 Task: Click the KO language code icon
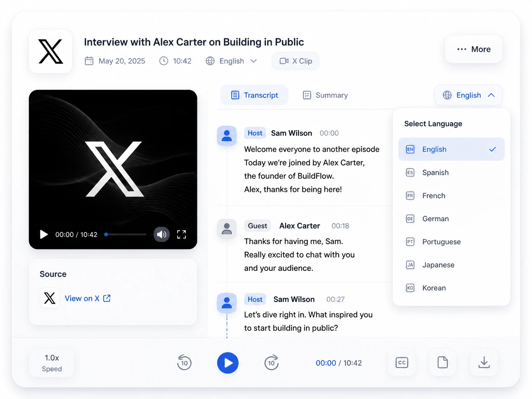(410, 288)
